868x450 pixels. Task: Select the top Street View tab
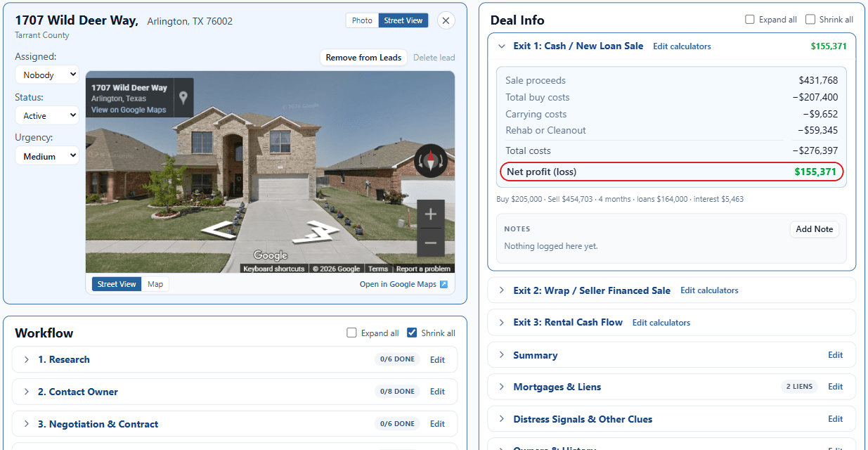[403, 20]
